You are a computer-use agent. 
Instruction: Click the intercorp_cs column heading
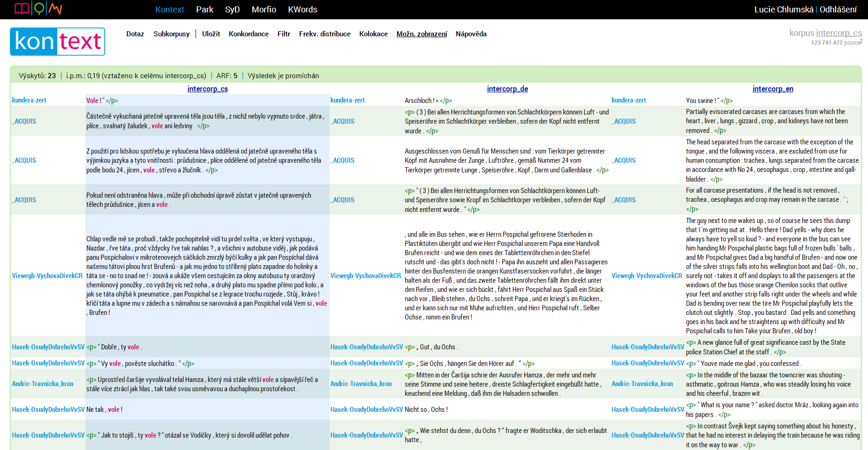(208, 89)
